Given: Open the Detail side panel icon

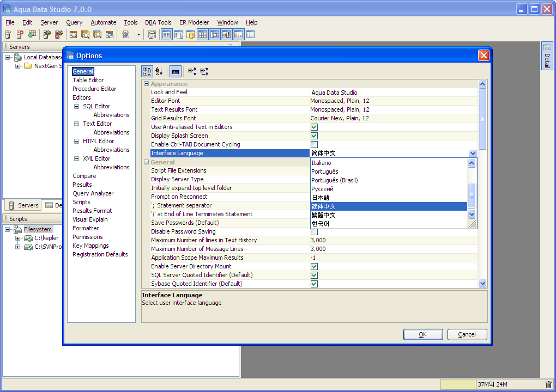Looking at the screenshot, I should point(547,56).
